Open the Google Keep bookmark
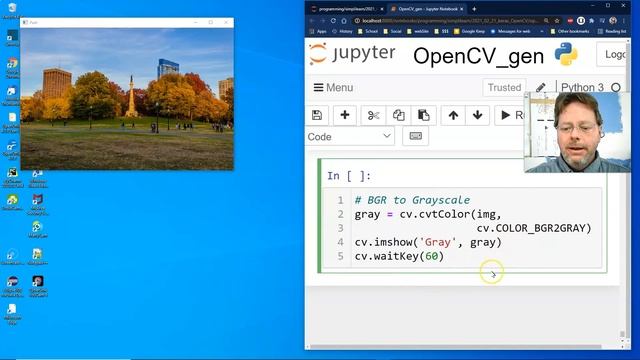Screen dimensions: 640x360 coord(469,31)
